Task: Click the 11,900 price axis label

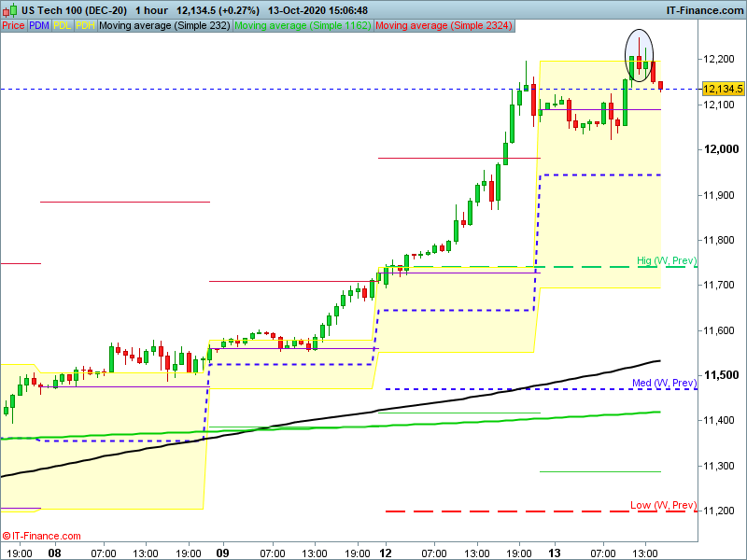Action: [719, 195]
